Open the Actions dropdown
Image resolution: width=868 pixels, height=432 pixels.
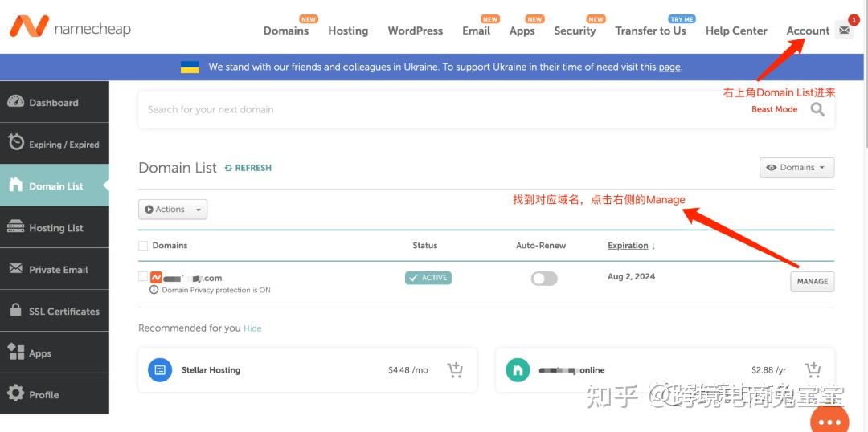[x=173, y=210]
